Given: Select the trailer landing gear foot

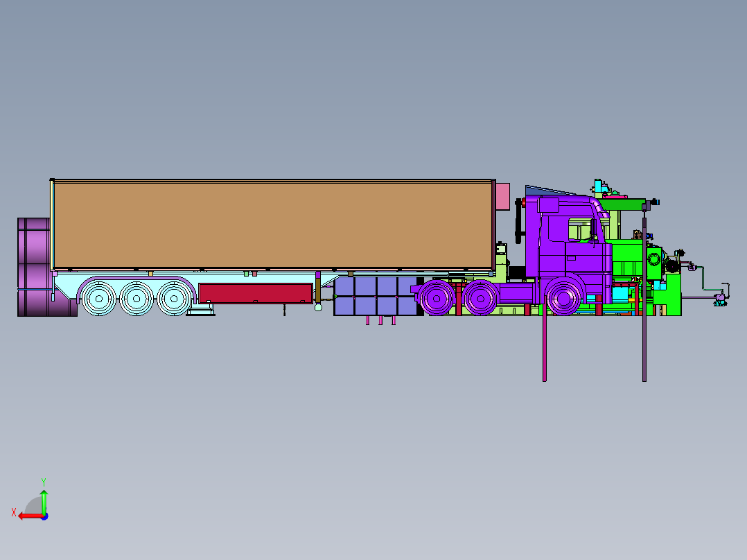Looking at the screenshot, I should pyautogui.click(x=200, y=310).
